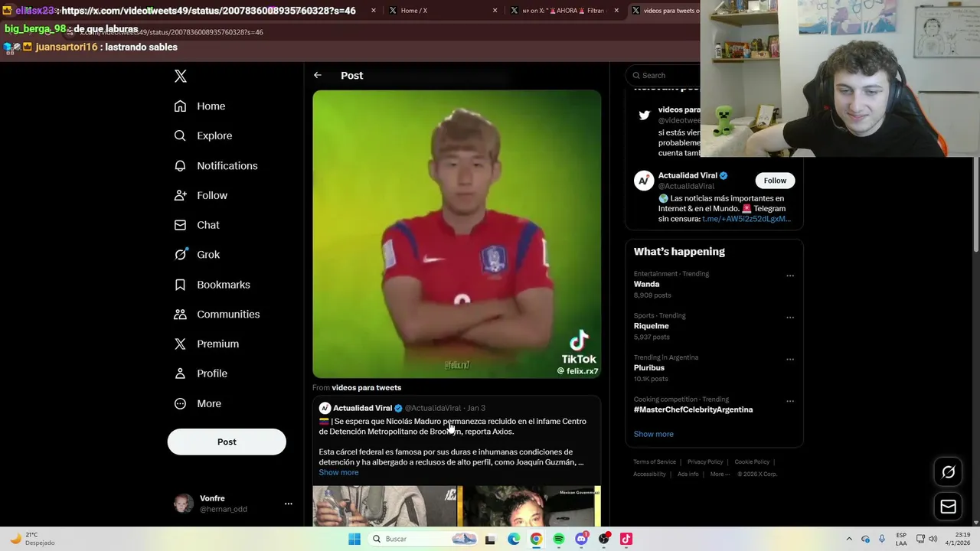Open Grok from the sidebar
Image resolution: width=980 pixels, height=551 pixels.
click(x=197, y=255)
